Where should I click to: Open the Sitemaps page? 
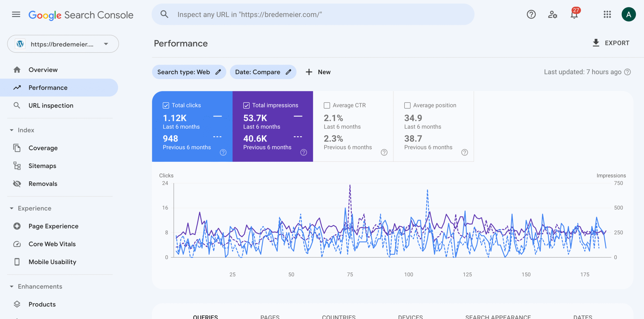tap(42, 166)
